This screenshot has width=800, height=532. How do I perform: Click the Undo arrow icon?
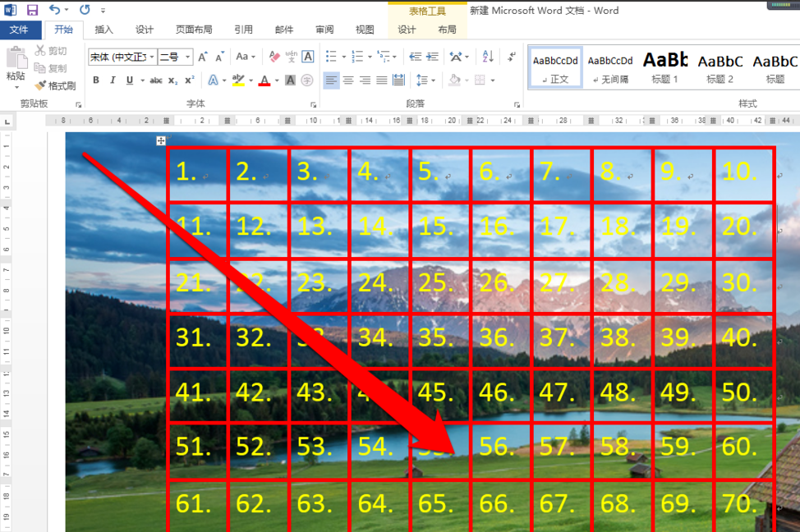(x=54, y=10)
